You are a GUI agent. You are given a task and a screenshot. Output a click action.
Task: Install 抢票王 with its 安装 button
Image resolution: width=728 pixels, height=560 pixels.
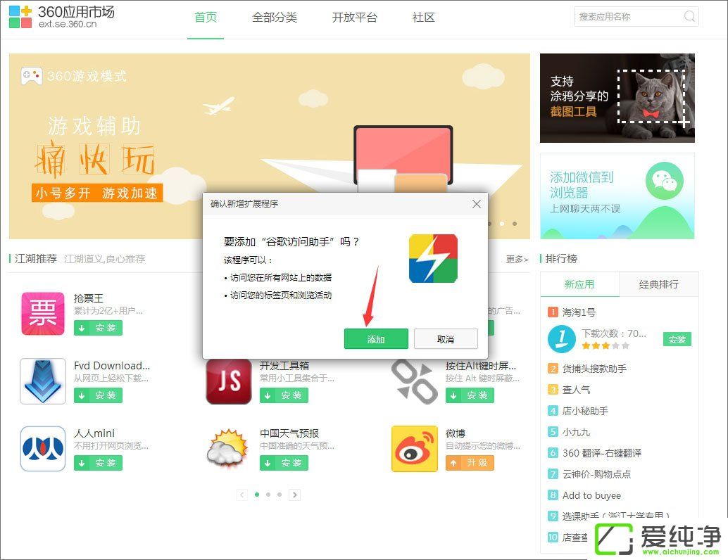98,328
